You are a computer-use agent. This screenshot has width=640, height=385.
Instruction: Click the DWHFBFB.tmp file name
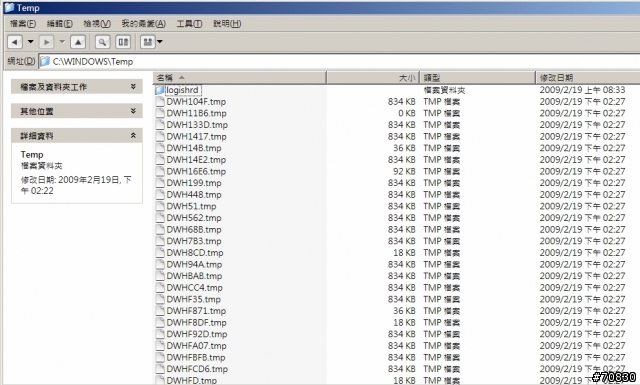196,358
